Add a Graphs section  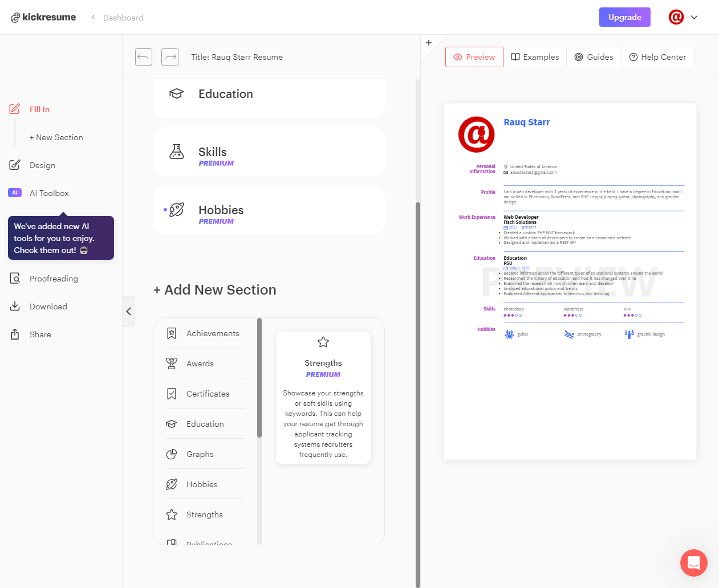205,454
